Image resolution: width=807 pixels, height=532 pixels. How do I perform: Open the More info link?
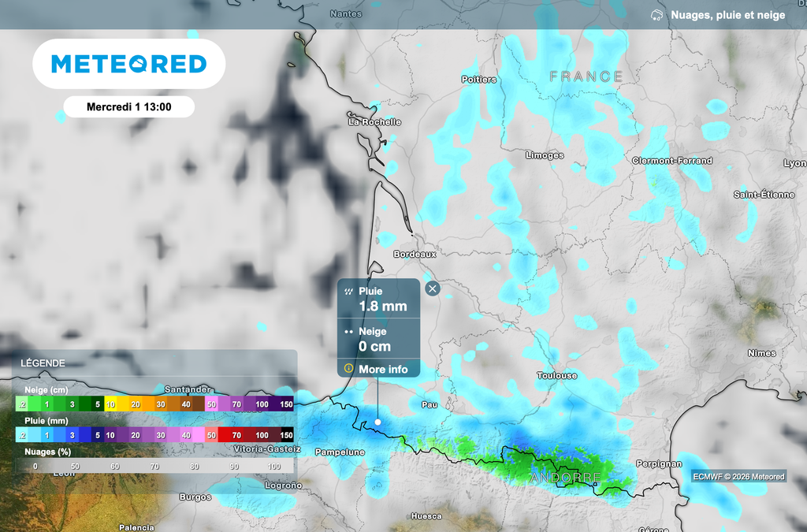click(x=383, y=369)
